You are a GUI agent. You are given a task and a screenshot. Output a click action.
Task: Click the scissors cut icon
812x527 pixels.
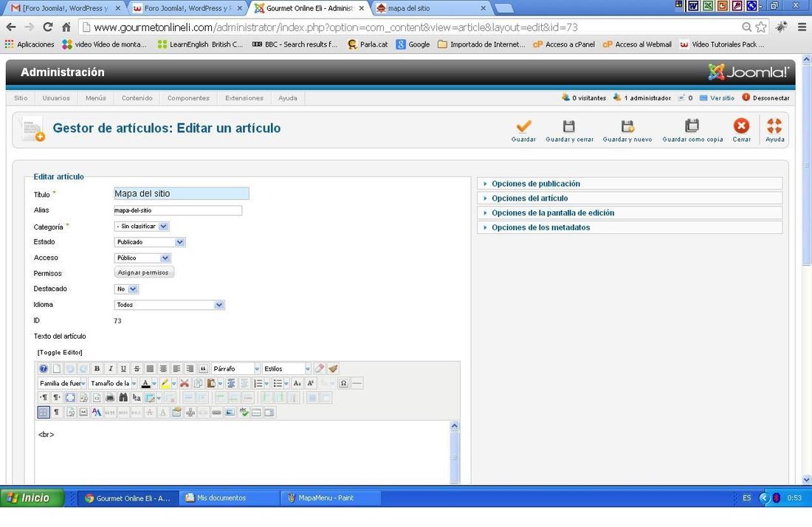185,383
